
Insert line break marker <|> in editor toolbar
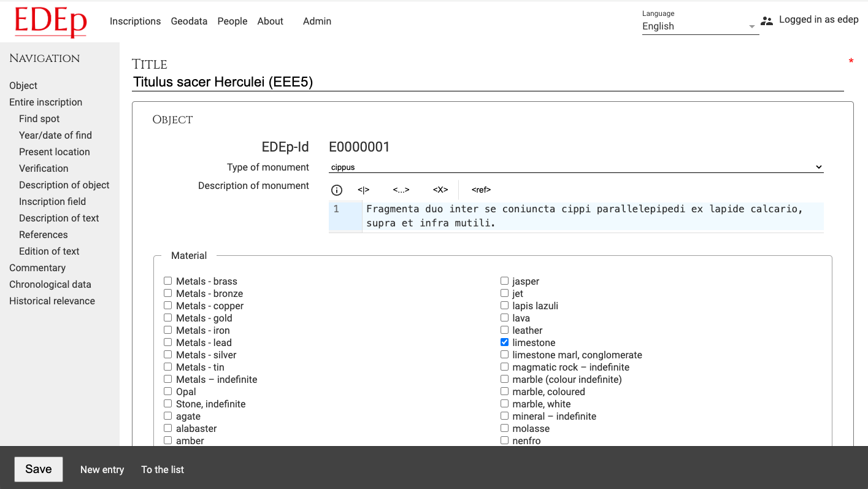(x=364, y=190)
